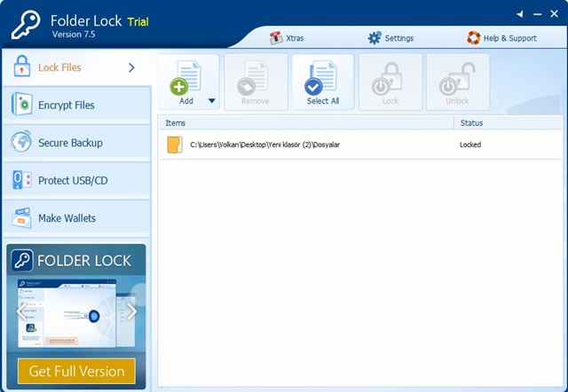The height and width of the screenshot is (392, 568).
Task: Click the Select All toolbar button
Action: (x=323, y=82)
